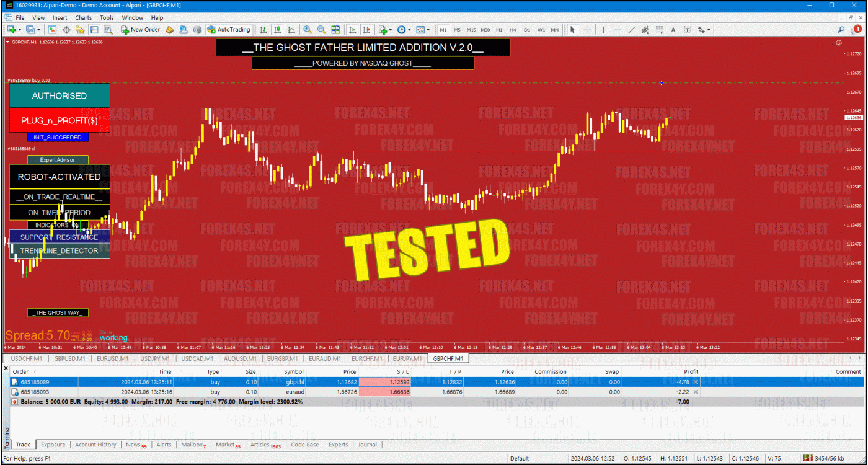Click Tile Windows icon

point(335,30)
